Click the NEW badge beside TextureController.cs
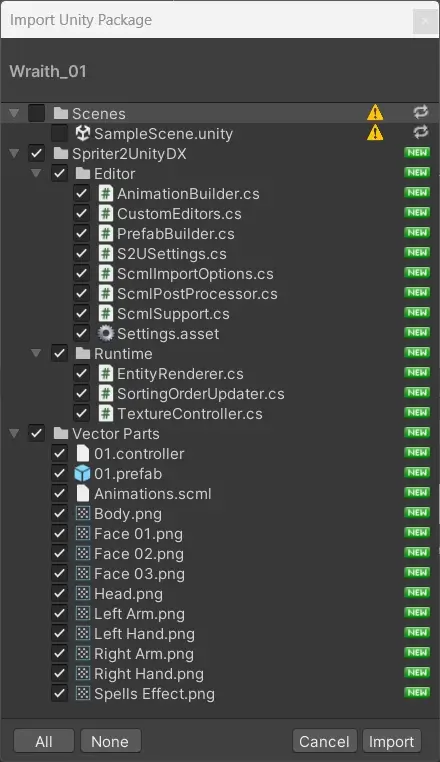The height and width of the screenshot is (762, 440). pyautogui.click(x=417, y=413)
